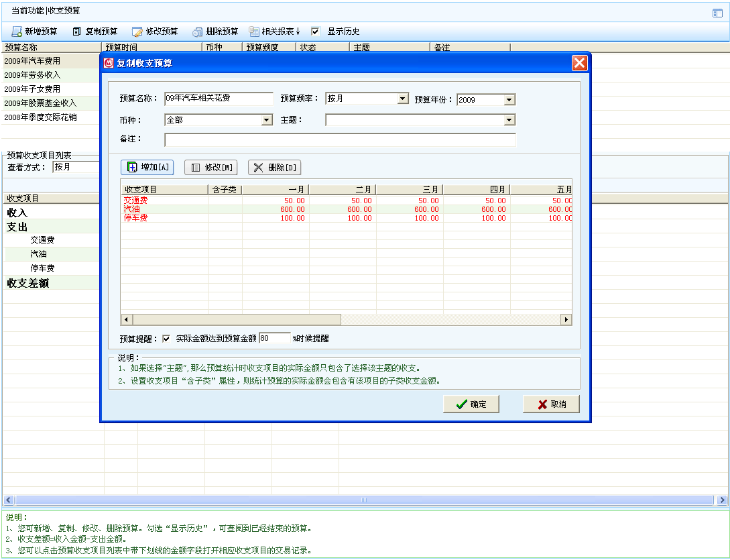Click the 预算名称 text field
The image size is (730, 560).
coord(219,99)
